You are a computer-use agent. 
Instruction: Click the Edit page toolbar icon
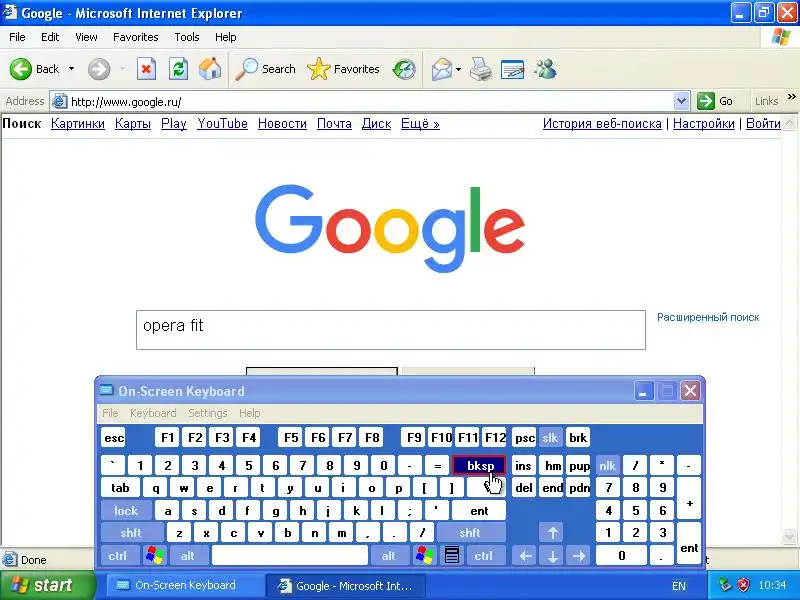[x=513, y=69]
